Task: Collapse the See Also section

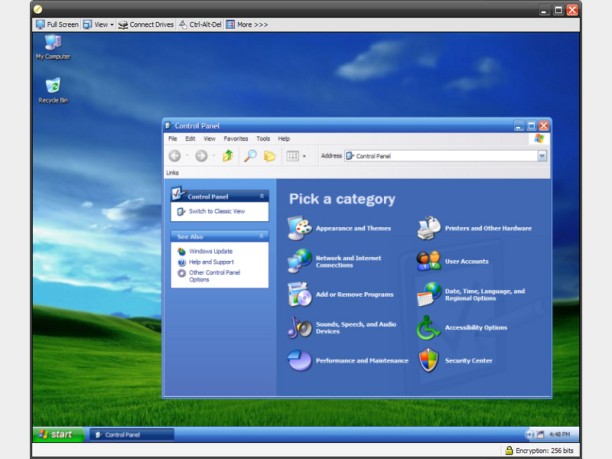Action: pos(262,236)
